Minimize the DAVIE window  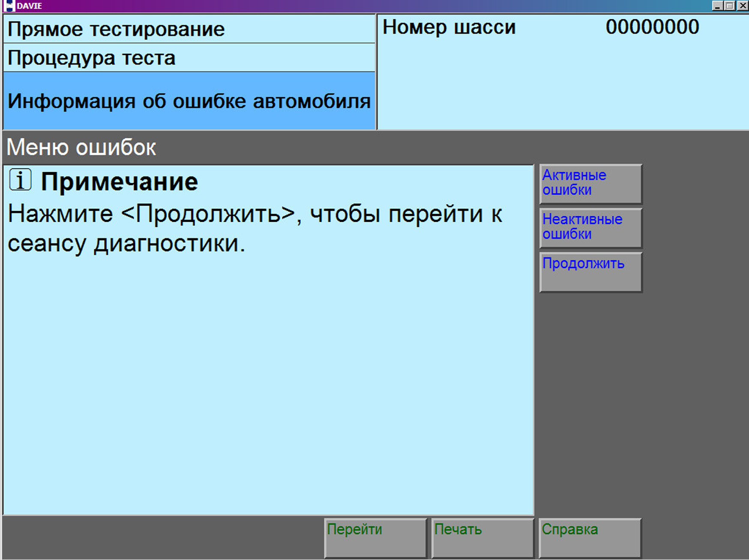click(718, 6)
